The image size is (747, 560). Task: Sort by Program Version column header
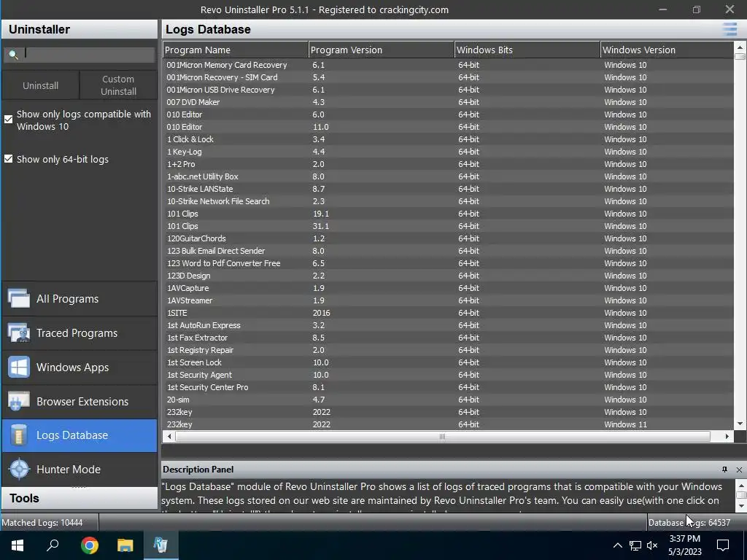click(x=381, y=50)
